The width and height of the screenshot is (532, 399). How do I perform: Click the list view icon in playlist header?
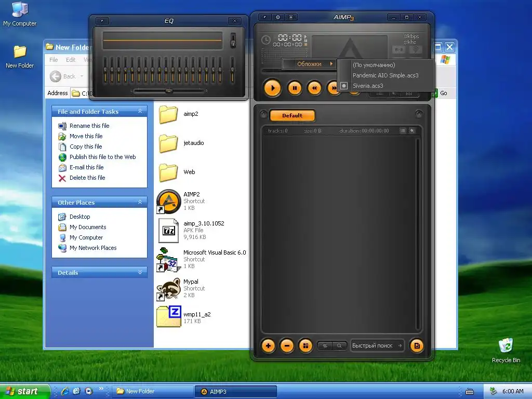point(403,130)
